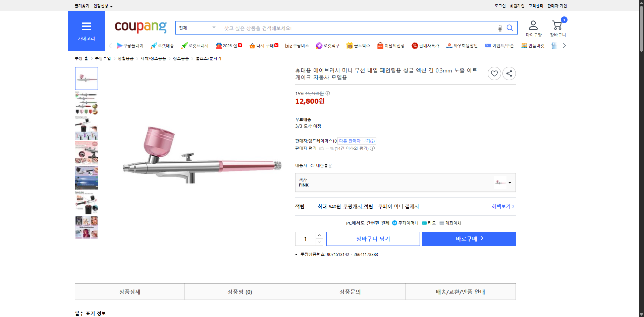Switch to the 상품평 (0) tab
The image size is (644, 317).
[x=239, y=292]
